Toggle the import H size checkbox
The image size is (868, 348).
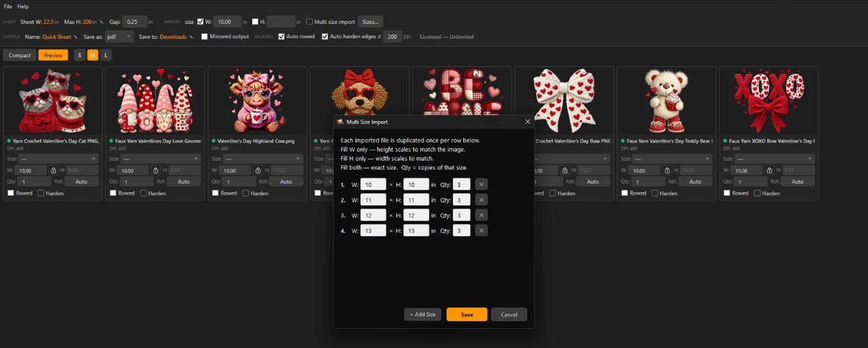click(255, 22)
